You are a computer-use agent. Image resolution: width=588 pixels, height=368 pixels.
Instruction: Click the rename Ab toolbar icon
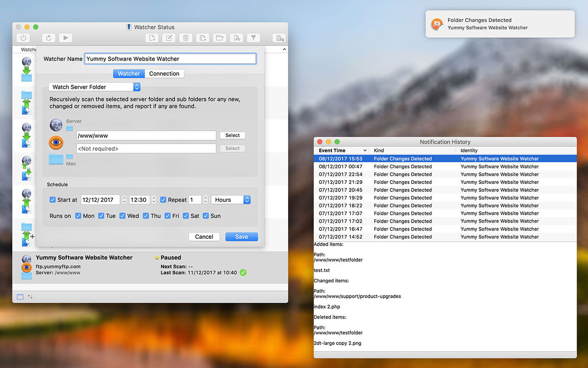coord(237,38)
